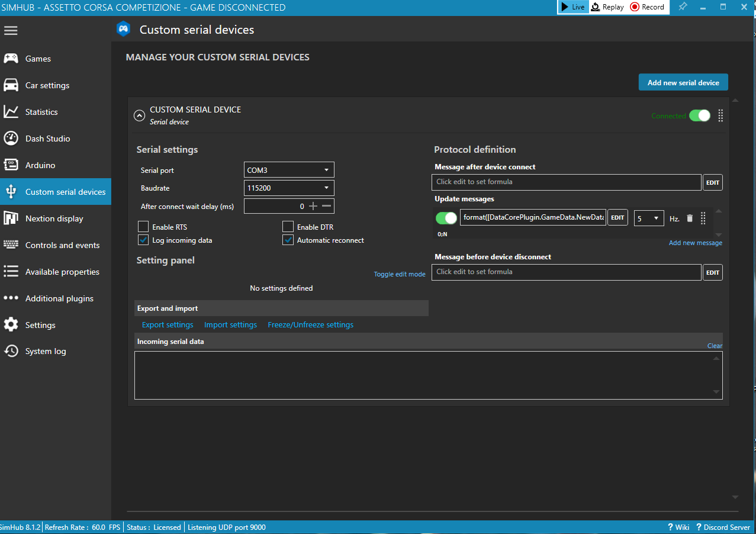The height and width of the screenshot is (534, 756).
Task: Enable RTS for the serial device
Action: (143, 226)
